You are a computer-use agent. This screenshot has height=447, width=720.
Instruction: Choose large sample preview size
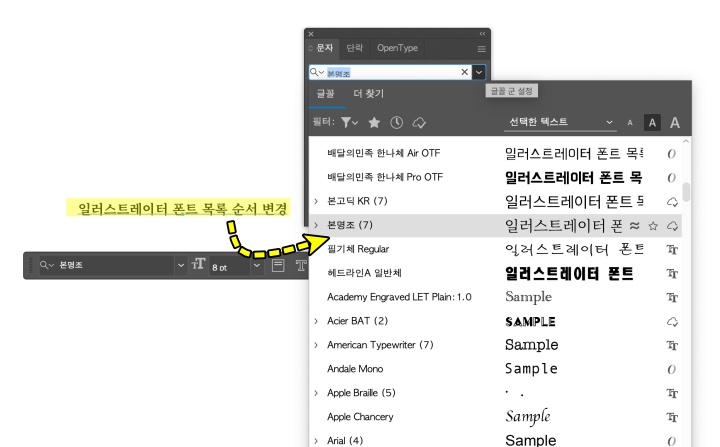click(x=675, y=123)
